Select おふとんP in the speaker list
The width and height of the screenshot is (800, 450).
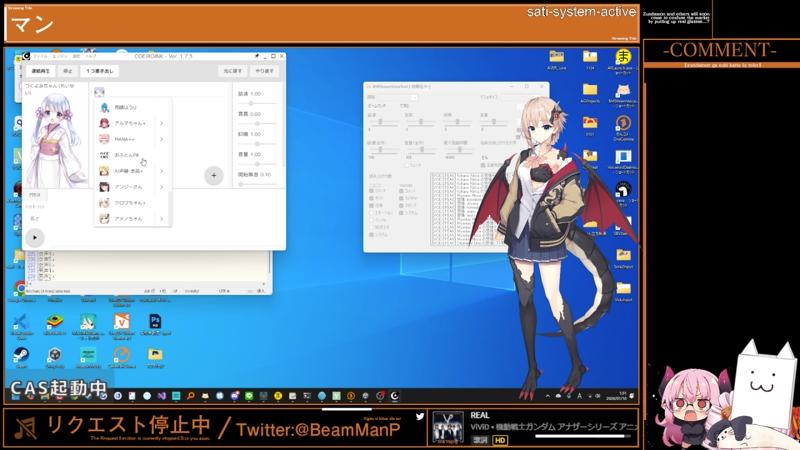coord(133,155)
